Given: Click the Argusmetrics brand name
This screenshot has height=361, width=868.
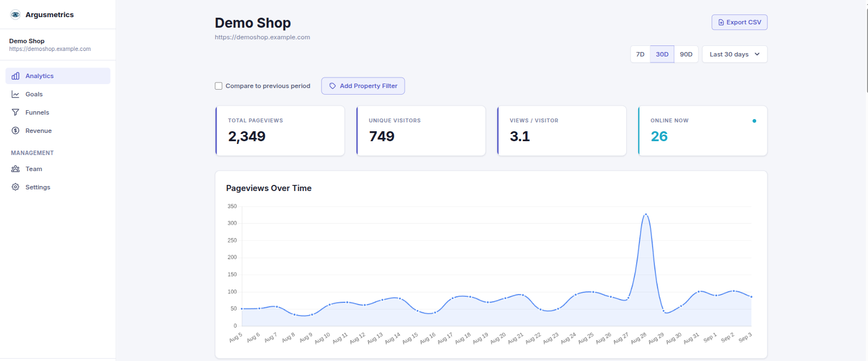Looking at the screenshot, I should pos(49,14).
